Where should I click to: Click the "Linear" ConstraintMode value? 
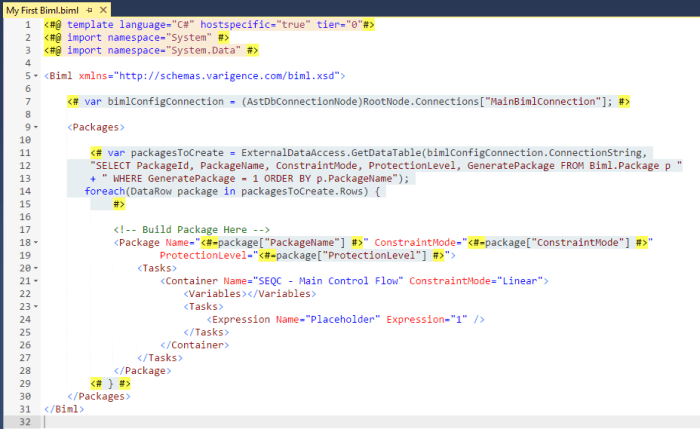point(520,281)
